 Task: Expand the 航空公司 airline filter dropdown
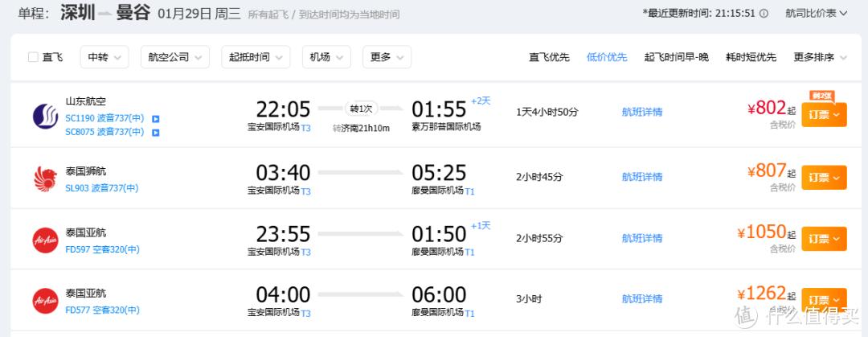pyautogui.click(x=174, y=57)
